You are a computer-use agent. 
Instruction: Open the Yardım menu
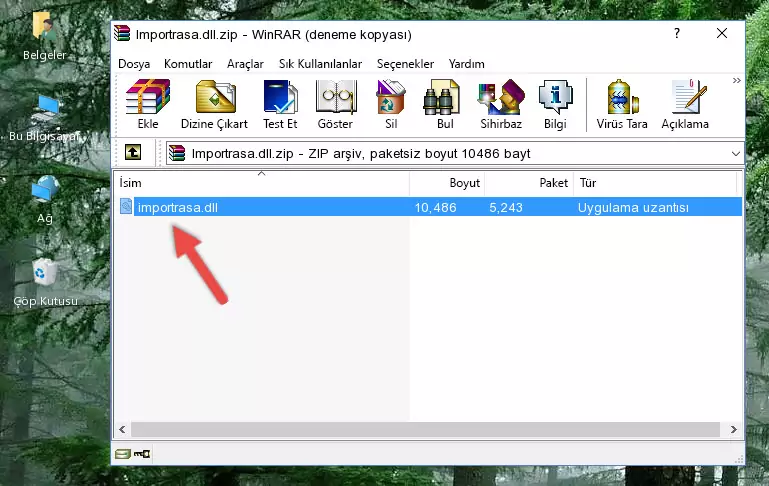tap(466, 64)
